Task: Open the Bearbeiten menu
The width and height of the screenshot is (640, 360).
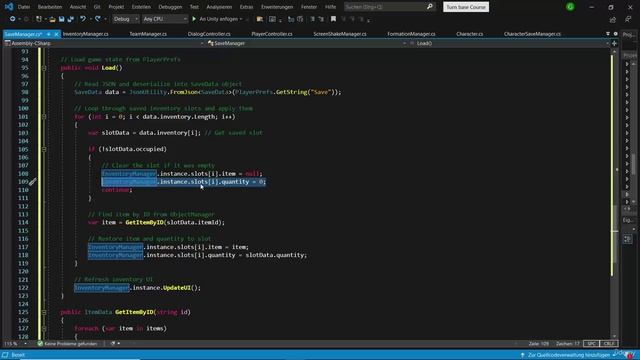Action: tap(50, 7)
